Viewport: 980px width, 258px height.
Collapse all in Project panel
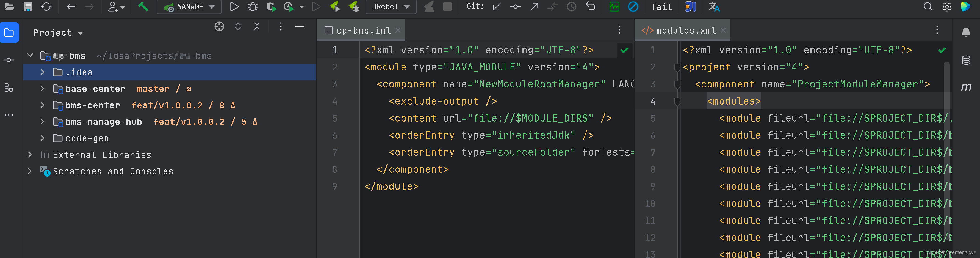257,26
